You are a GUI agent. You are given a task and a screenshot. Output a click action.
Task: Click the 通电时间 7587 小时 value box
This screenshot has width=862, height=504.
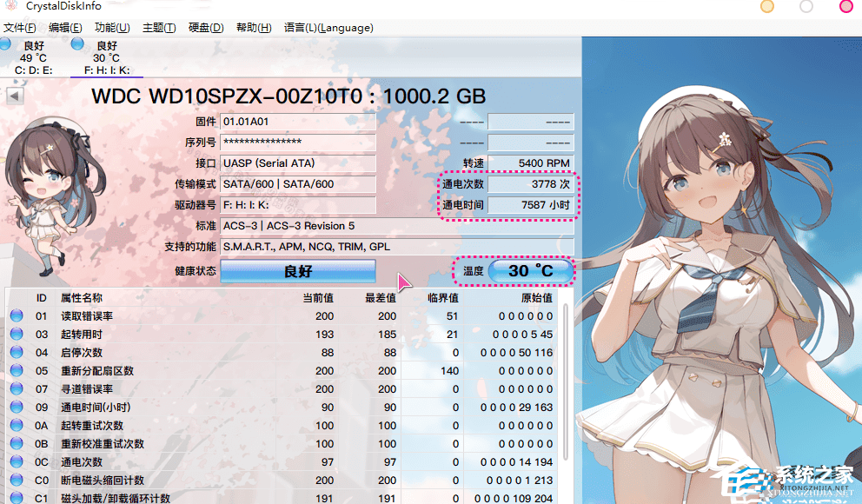click(530, 206)
